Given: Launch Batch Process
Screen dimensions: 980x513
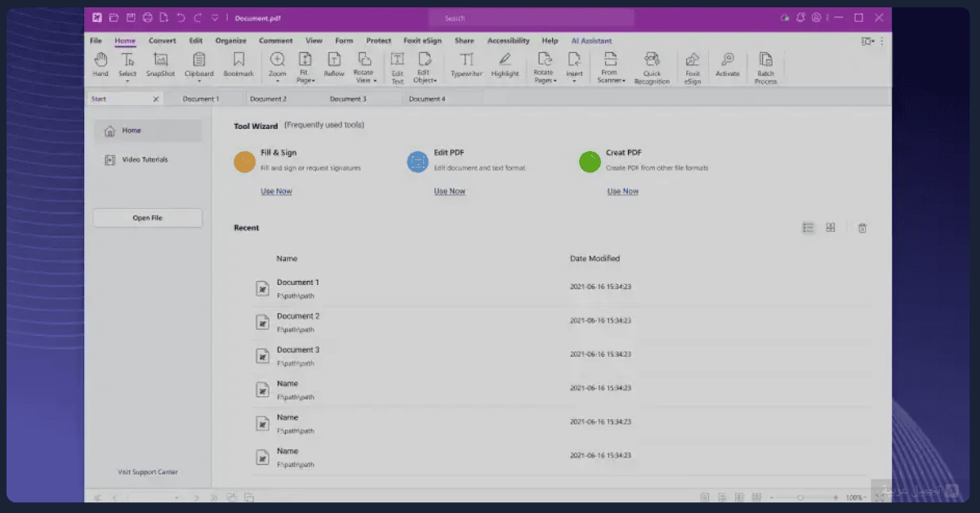Looking at the screenshot, I should point(766,69).
